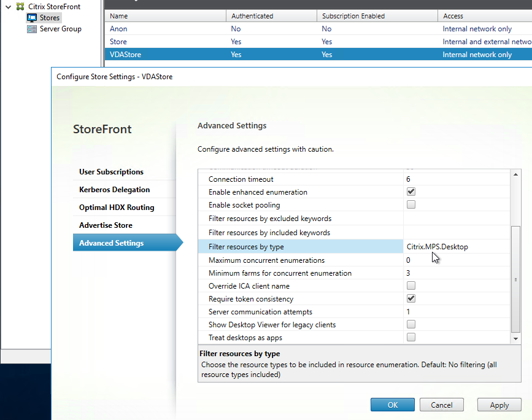Open the Kerberos Delegation tab
Image resolution: width=532 pixels, height=420 pixels.
pyautogui.click(x=125, y=190)
